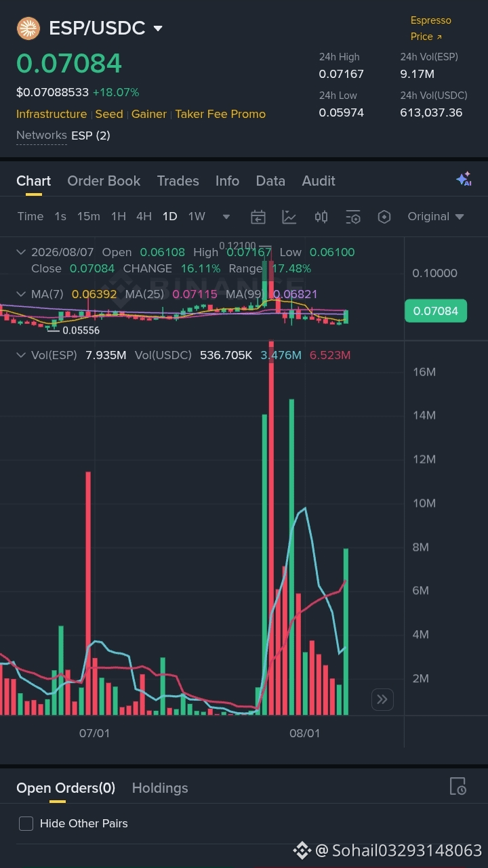Tap the ESP coin logo icon
Screen dimensions: 488x868
28,28
